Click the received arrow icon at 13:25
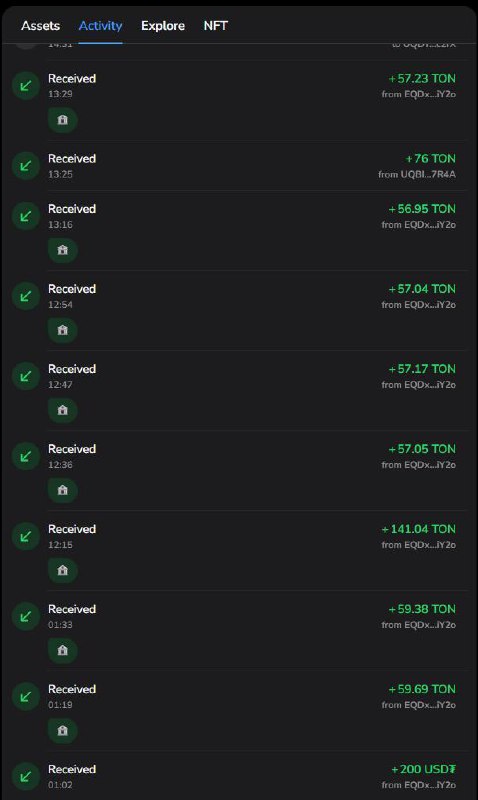478x800 pixels. tap(26, 166)
